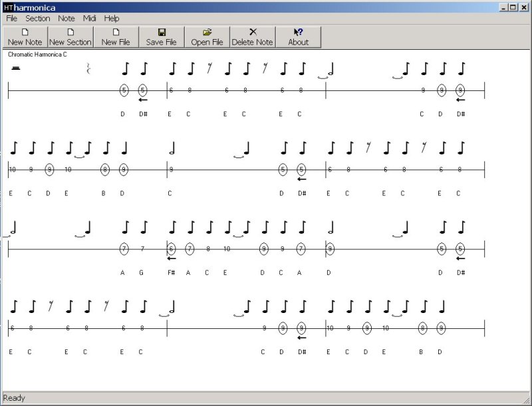Open the File menu

[x=11, y=19]
